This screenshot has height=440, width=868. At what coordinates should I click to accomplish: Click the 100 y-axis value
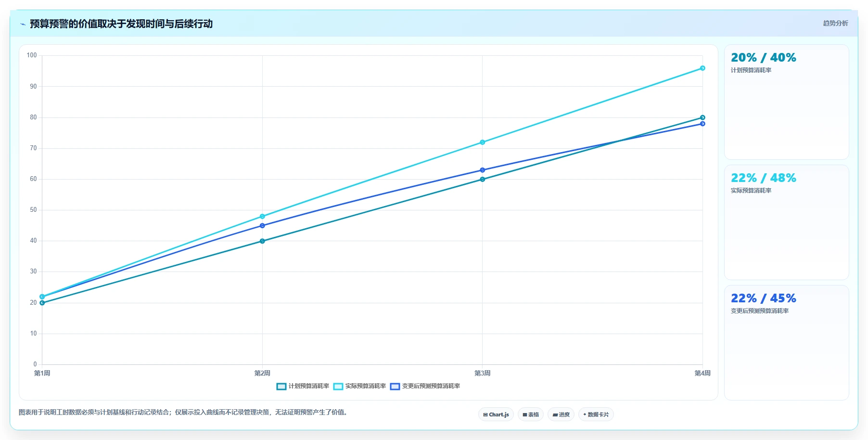[x=32, y=55]
